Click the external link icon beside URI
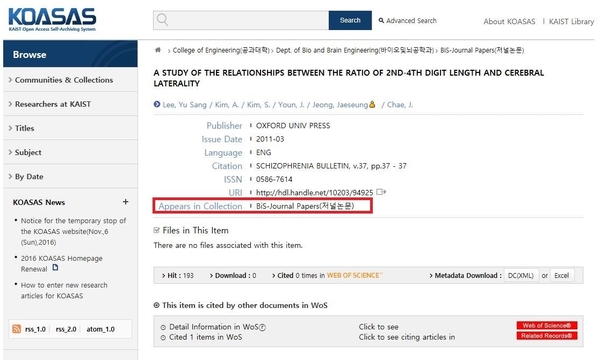The width and height of the screenshot is (600, 360). [x=381, y=192]
